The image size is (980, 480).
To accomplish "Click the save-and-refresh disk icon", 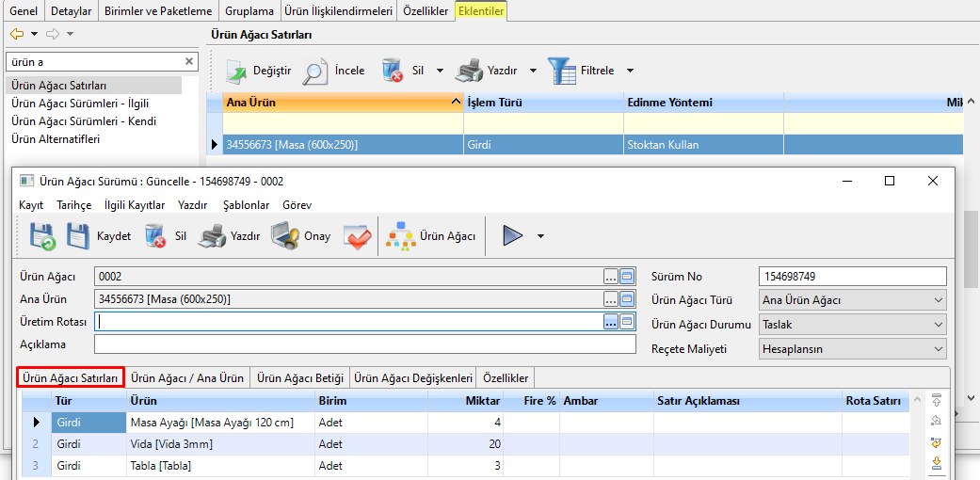I will (x=42, y=236).
